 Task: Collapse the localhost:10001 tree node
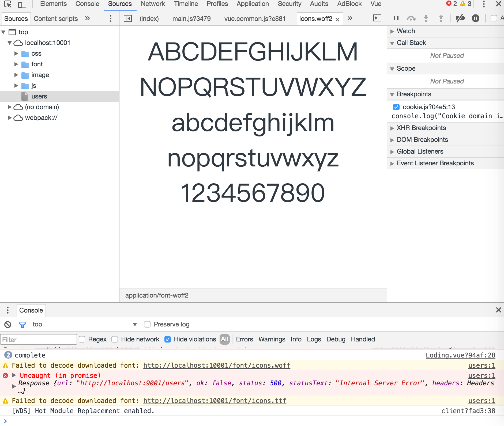pyautogui.click(x=10, y=43)
